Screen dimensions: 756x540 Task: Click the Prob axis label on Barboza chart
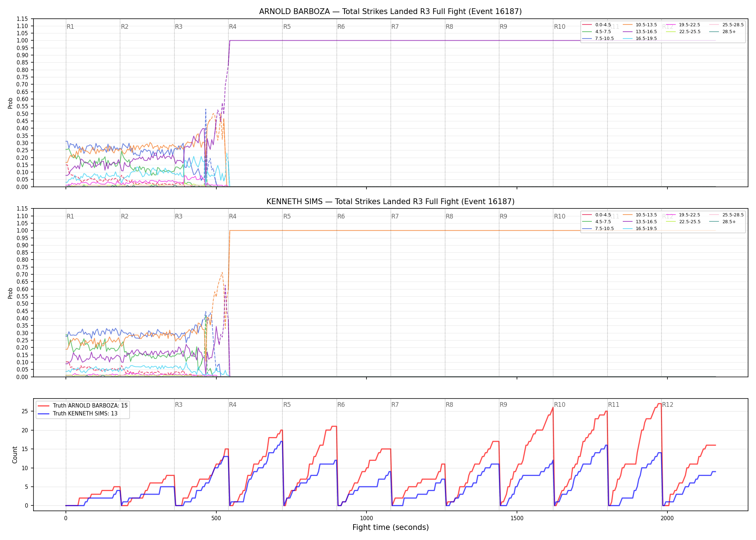[x=10, y=103]
